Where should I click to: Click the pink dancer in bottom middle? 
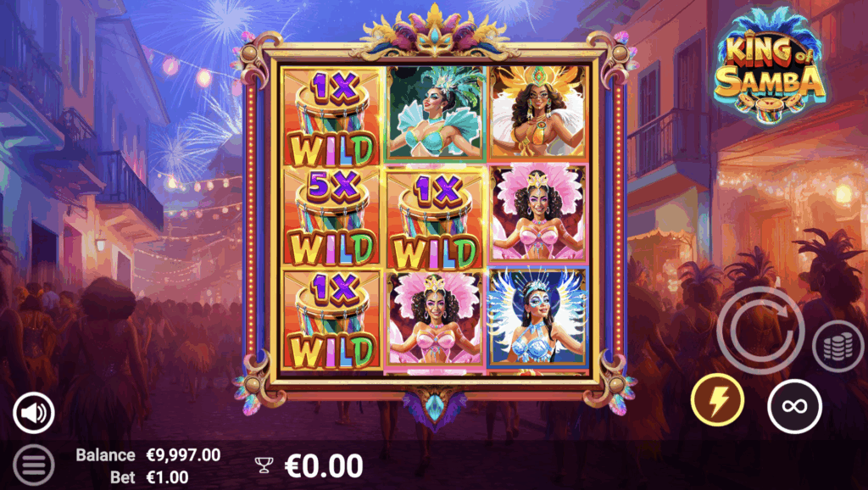coord(435,319)
